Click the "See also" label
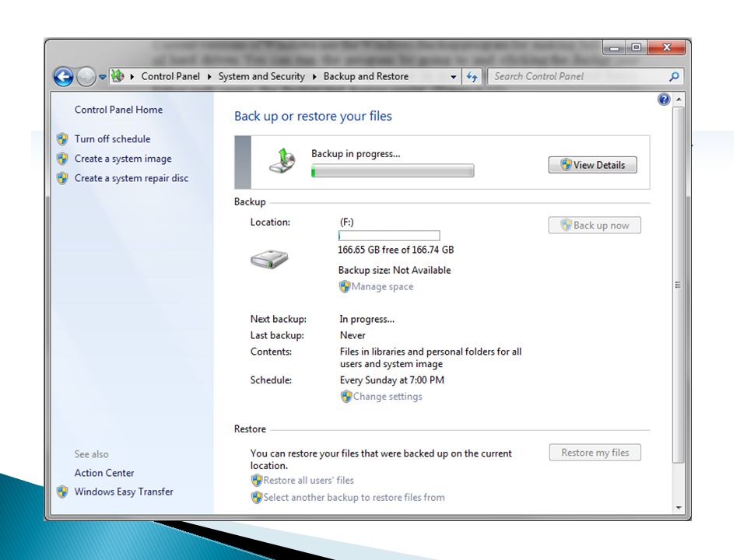 pyautogui.click(x=92, y=454)
